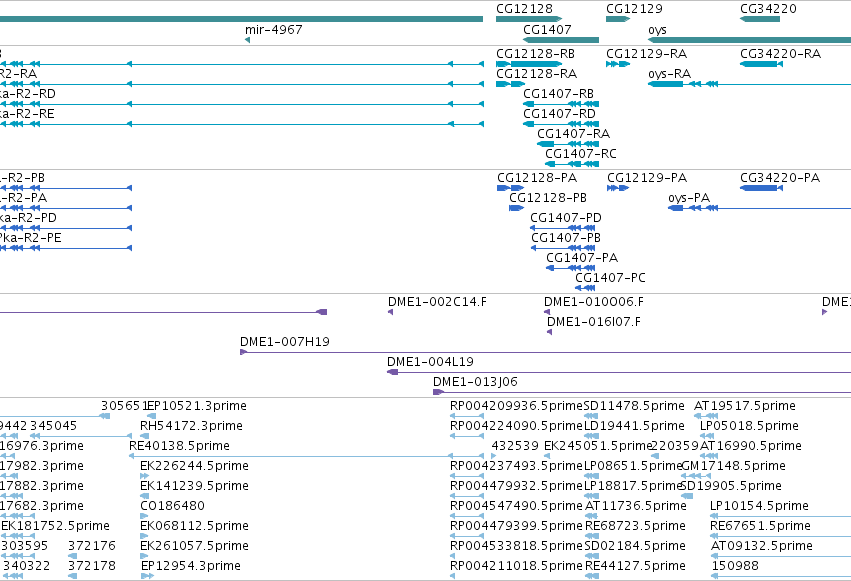
Task: Open cDNA RE40138.5prime
Action: tap(179, 446)
